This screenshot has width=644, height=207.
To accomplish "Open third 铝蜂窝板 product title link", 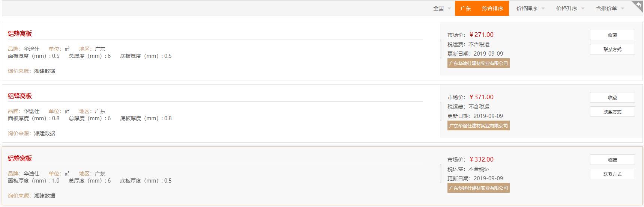I will tap(20, 158).
